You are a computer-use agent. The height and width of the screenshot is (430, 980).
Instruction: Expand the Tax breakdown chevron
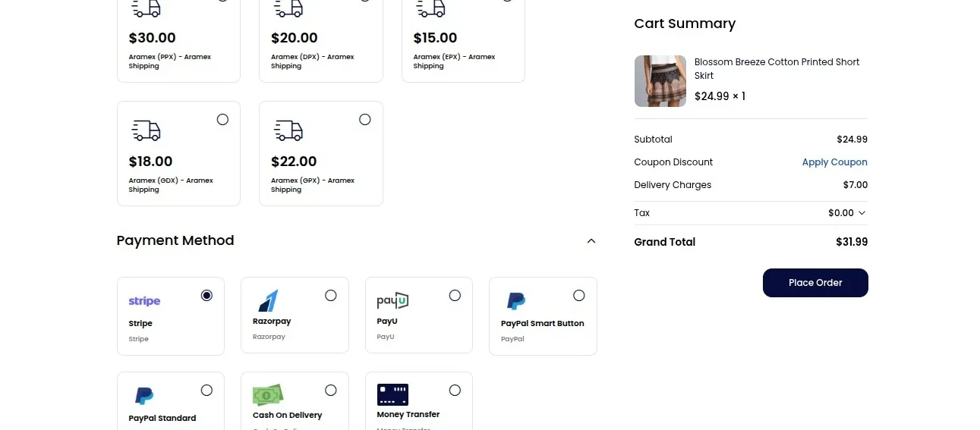[862, 213]
